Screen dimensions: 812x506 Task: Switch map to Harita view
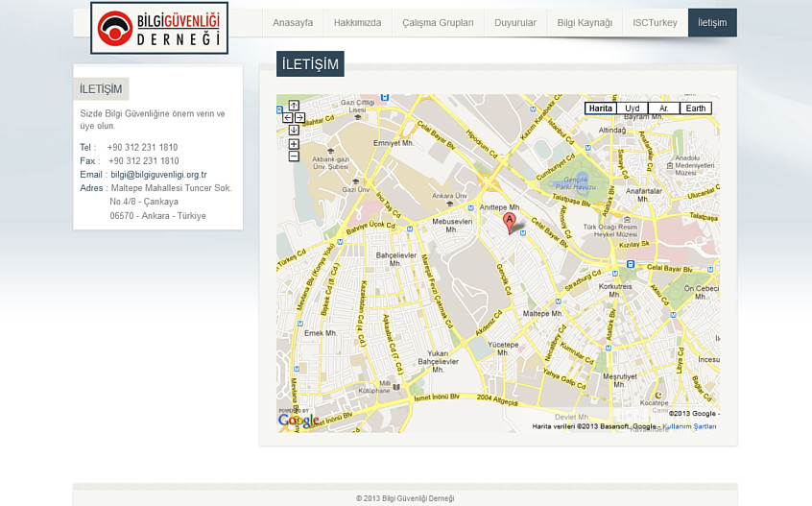(x=601, y=108)
